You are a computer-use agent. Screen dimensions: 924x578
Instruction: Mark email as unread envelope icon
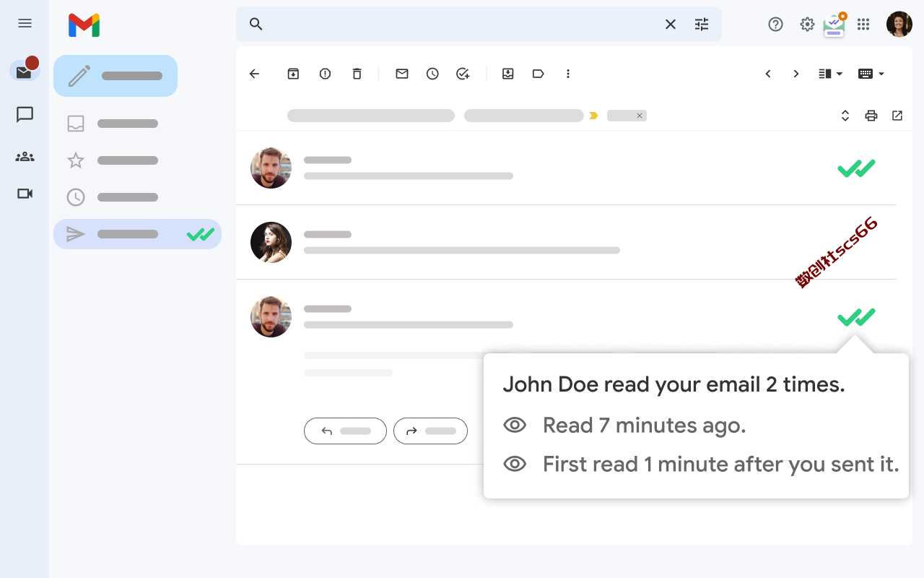(402, 74)
